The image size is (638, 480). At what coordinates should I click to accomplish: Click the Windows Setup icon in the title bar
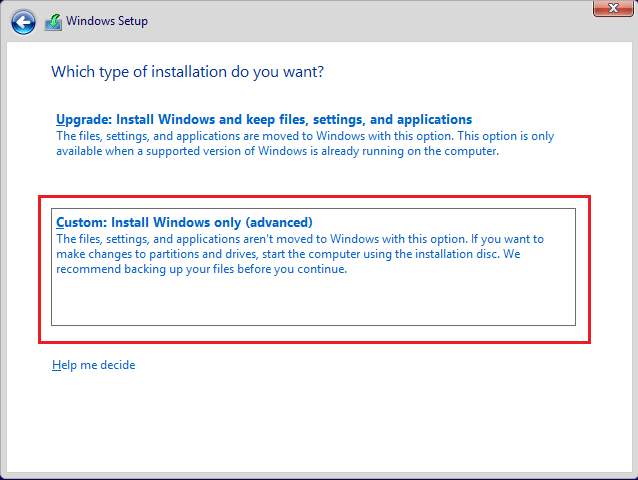(53, 22)
